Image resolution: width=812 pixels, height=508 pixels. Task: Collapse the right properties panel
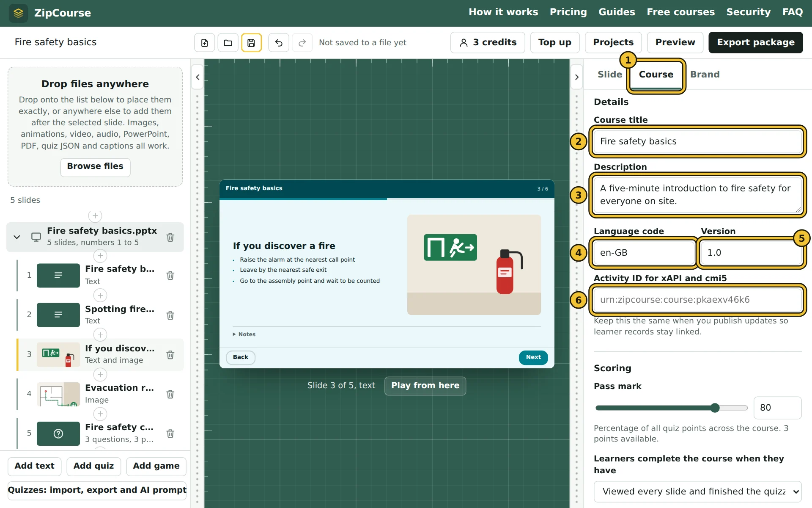point(576,77)
